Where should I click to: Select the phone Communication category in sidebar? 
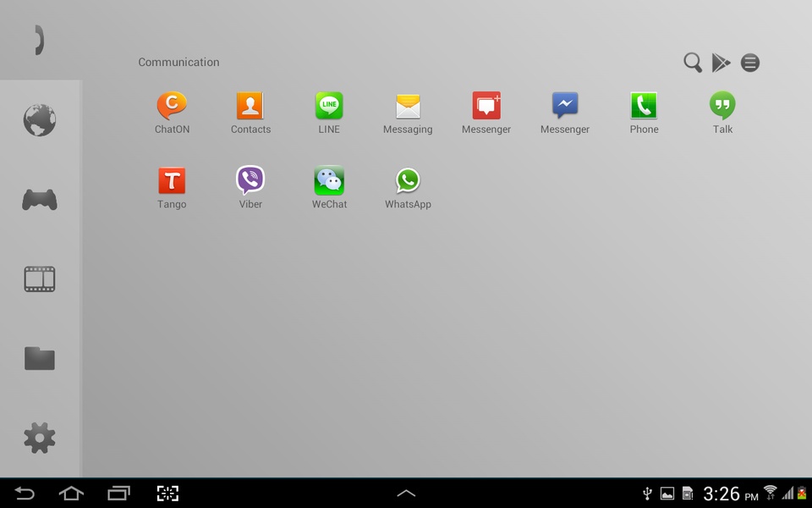pyautogui.click(x=40, y=40)
